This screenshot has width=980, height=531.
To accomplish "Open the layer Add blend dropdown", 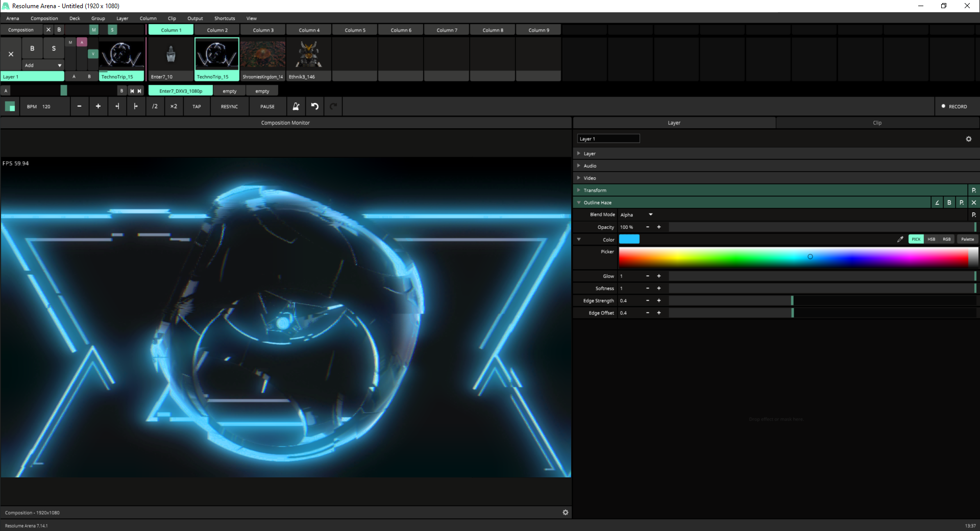I will click(43, 65).
